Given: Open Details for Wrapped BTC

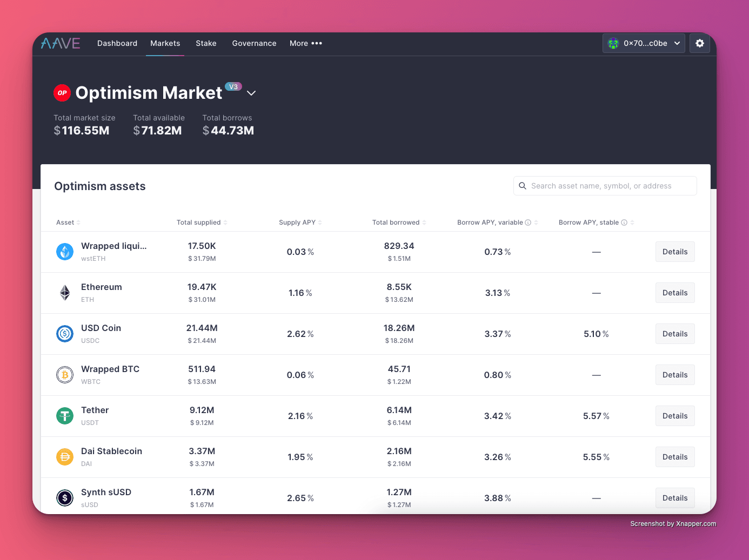Looking at the screenshot, I should (x=675, y=375).
